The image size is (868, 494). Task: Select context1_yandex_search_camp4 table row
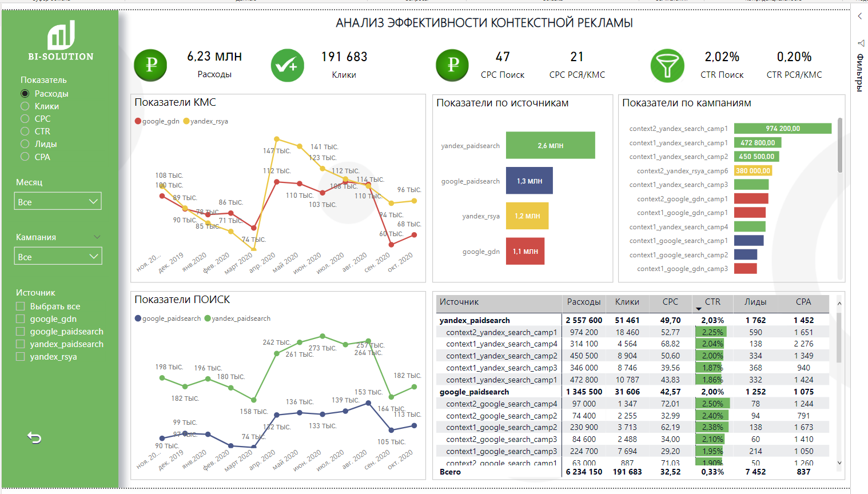click(633, 344)
